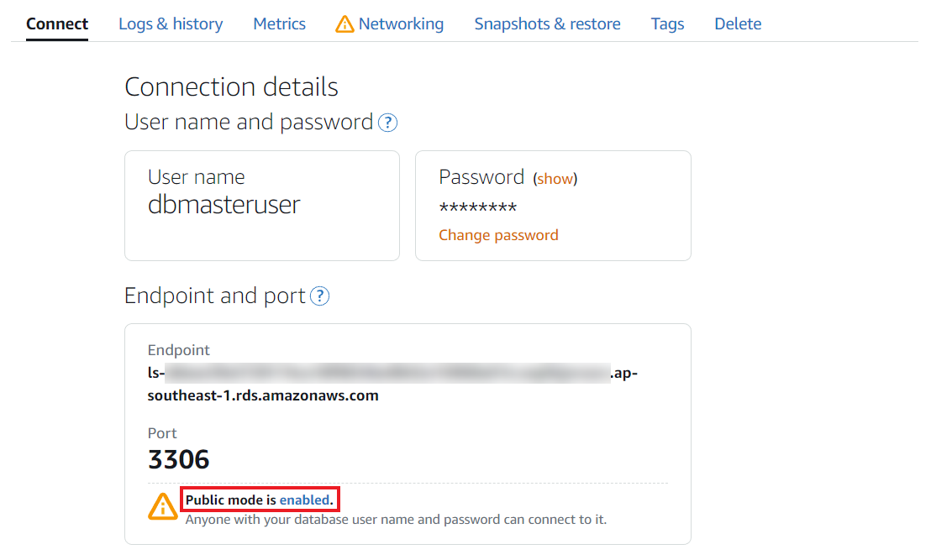
Task: Show the database password
Action: pyautogui.click(x=555, y=179)
